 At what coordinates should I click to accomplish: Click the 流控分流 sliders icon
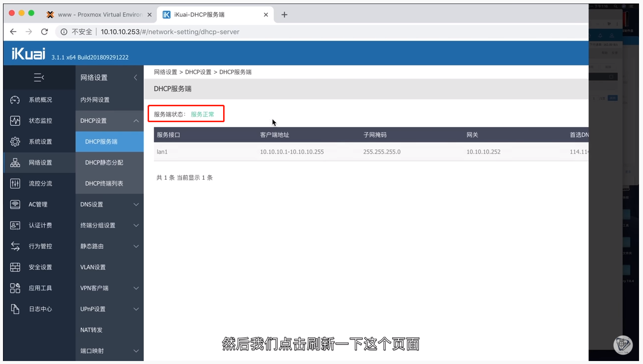pos(15,183)
